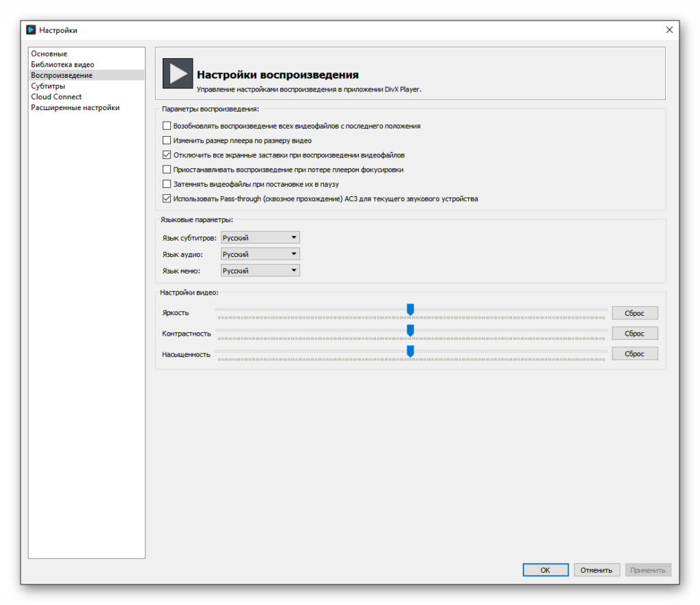Switch to Библиотека видео settings section
The height and width of the screenshot is (605, 700).
[x=62, y=64]
